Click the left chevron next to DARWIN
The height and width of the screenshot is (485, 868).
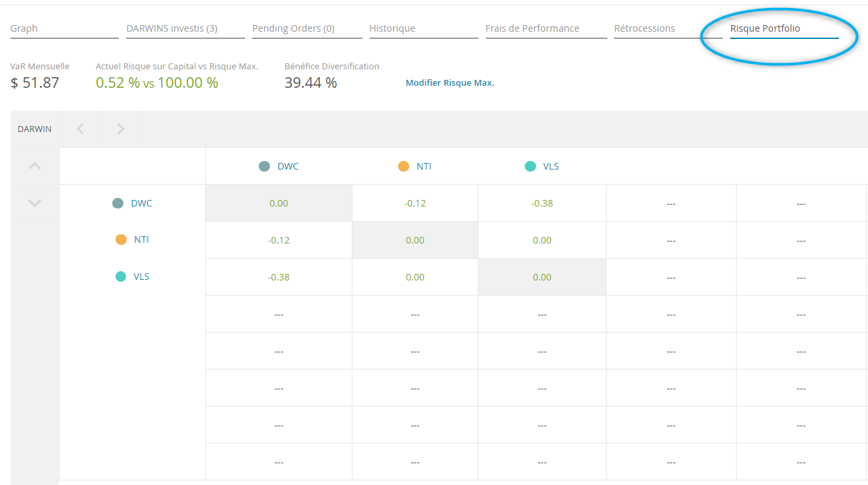point(81,129)
